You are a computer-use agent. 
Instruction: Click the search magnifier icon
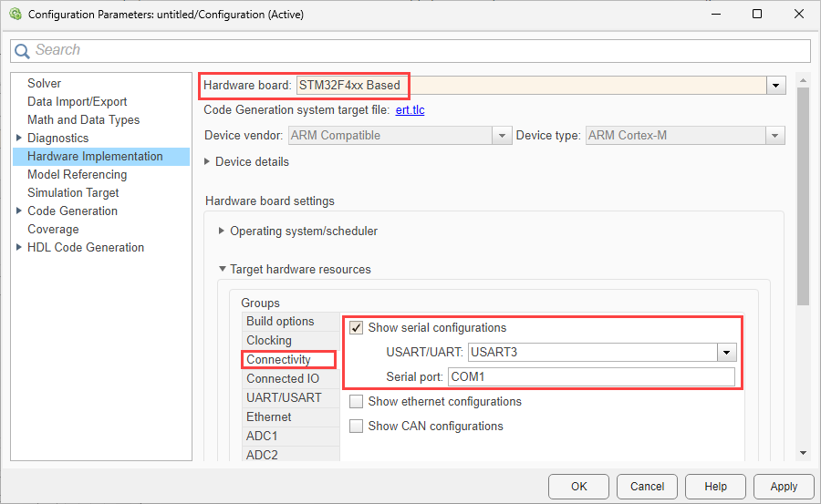[22, 51]
